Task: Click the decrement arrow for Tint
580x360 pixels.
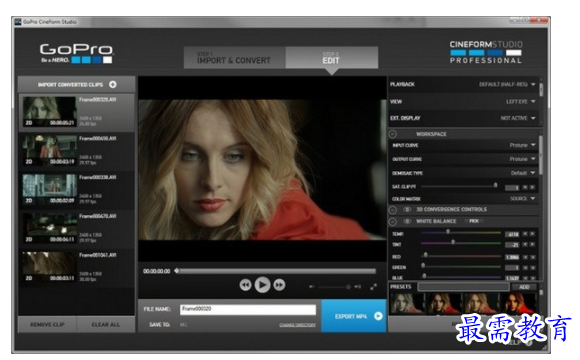Action: [525, 245]
